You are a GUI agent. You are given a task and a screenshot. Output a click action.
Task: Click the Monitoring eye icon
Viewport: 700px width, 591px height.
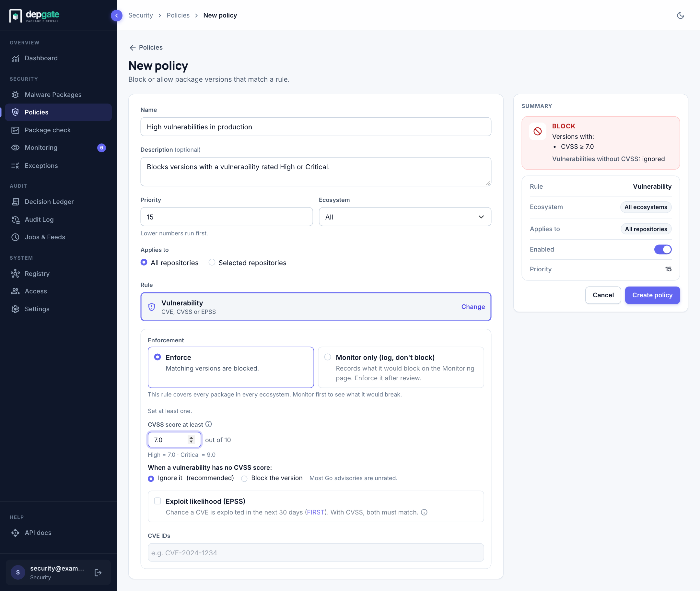tap(16, 148)
